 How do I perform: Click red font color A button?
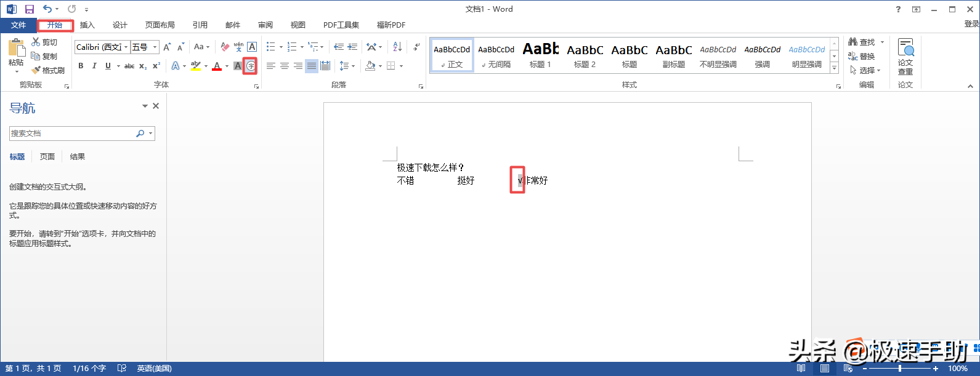tap(217, 66)
